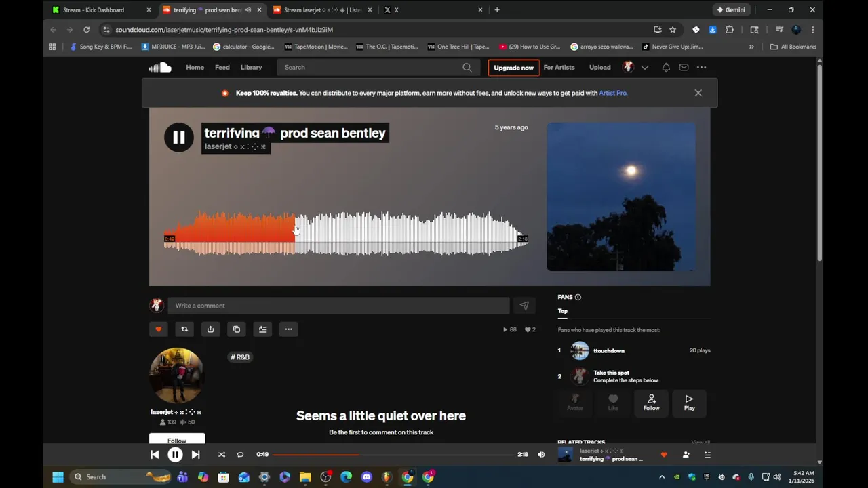Open the Windows Start menu
The height and width of the screenshot is (488, 868).
tap(58, 477)
